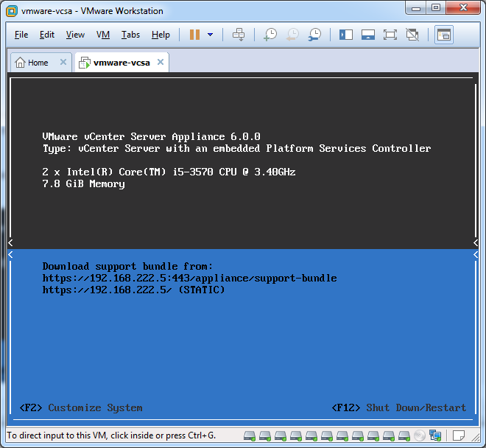
Task: Open the Edit menu
Action: (x=47, y=35)
